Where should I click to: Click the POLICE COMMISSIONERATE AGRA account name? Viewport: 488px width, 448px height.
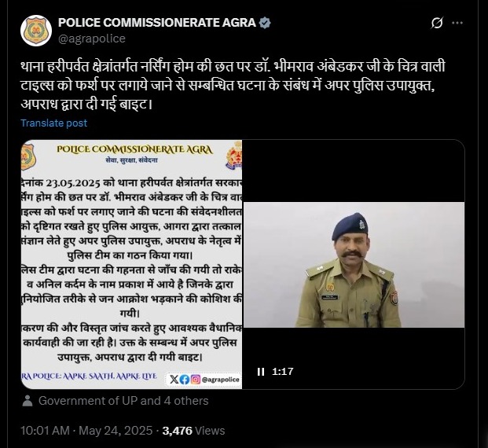click(157, 23)
